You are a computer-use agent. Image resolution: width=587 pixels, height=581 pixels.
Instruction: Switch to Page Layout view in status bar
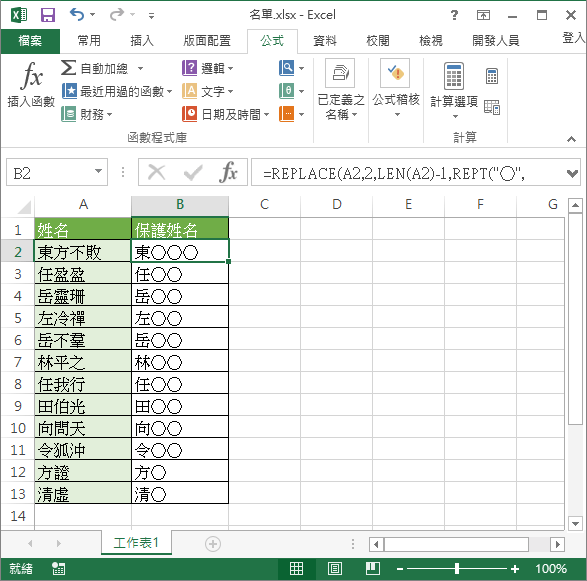coord(335,568)
